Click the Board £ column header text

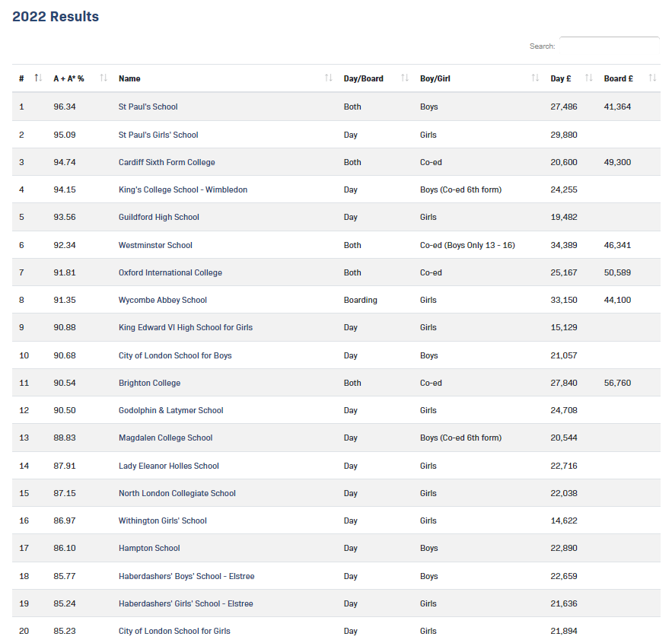619,78
